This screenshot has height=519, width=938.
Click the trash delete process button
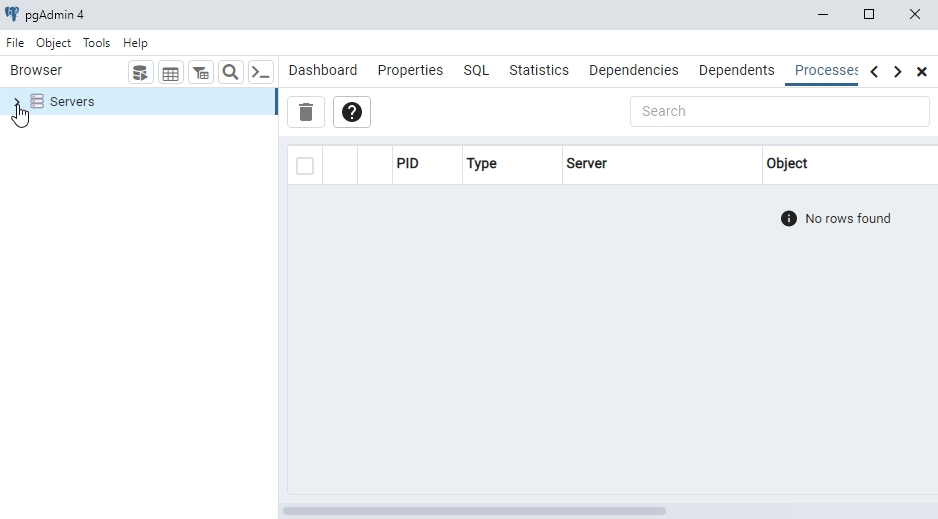click(x=306, y=112)
